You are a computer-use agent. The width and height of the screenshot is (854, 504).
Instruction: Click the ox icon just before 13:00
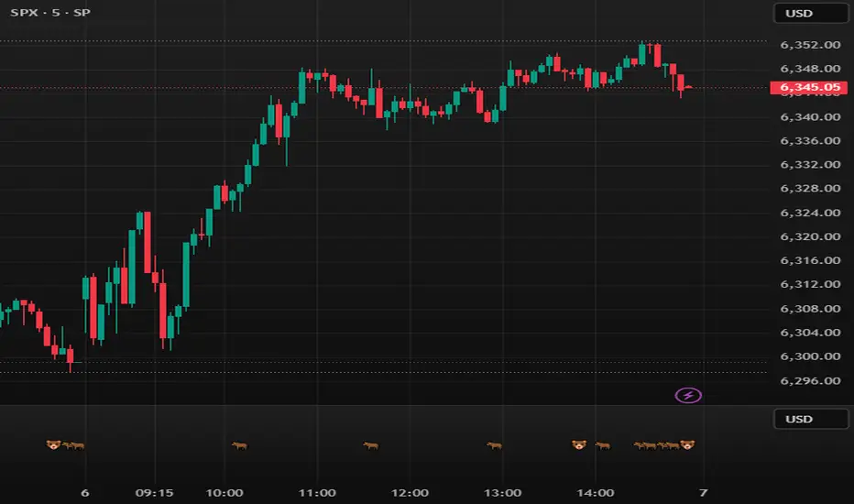click(x=494, y=445)
